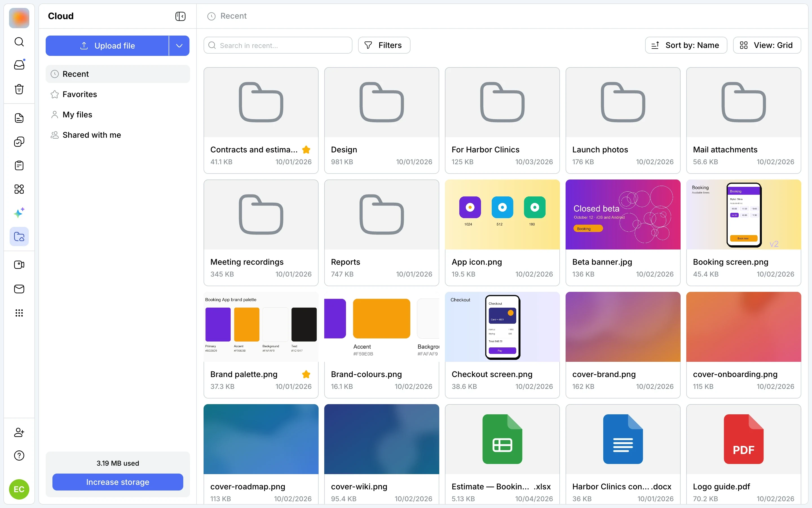
Task: Open the Design folder card
Action: coord(381,120)
